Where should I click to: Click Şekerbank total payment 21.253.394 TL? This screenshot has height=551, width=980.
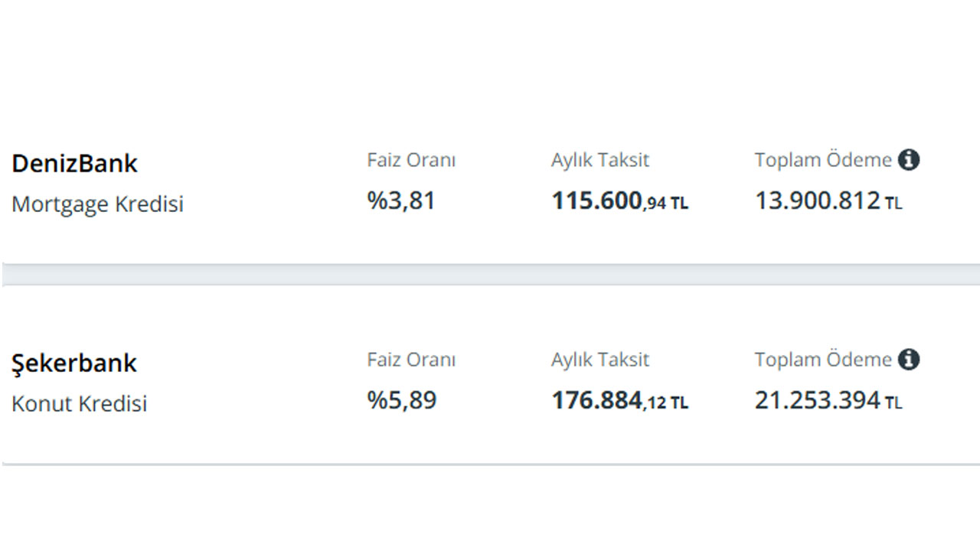click(x=828, y=400)
